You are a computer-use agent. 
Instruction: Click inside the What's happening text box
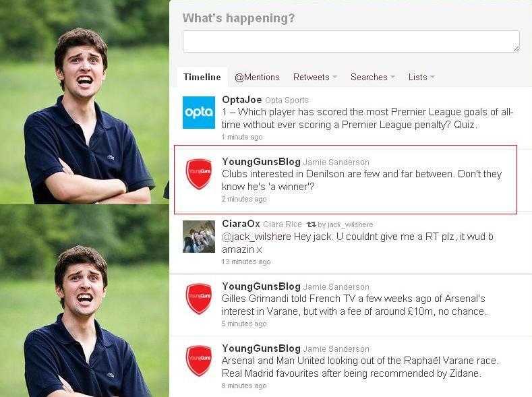tap(351, 41)
